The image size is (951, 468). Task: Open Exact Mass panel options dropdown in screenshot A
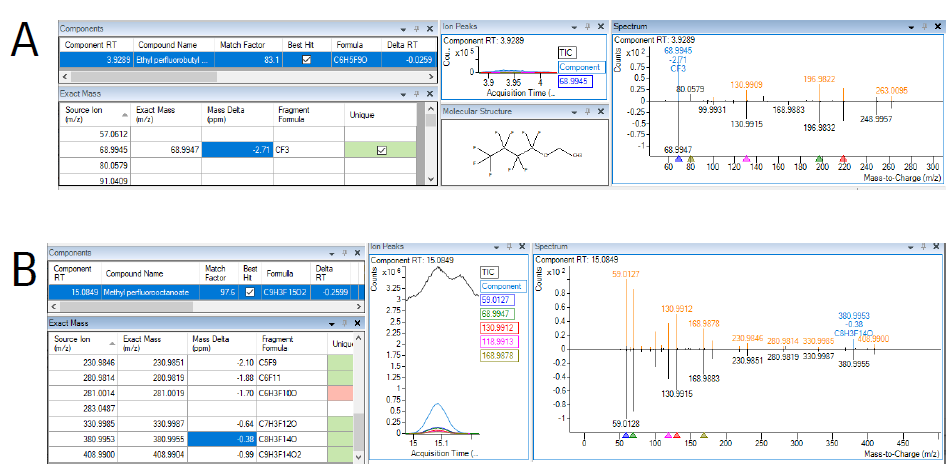point(403,94)
